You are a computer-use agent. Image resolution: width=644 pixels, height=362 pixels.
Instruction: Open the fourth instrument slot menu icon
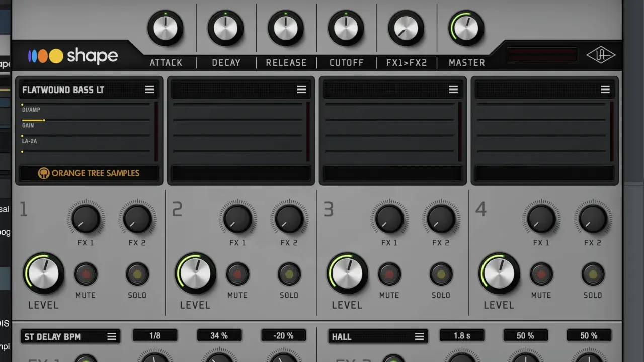pos(605,89)
